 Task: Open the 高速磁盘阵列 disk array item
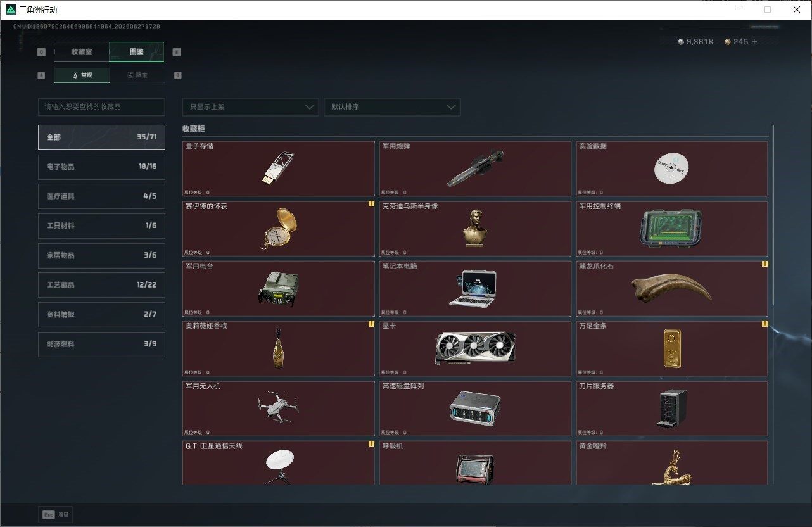(475, 409)
